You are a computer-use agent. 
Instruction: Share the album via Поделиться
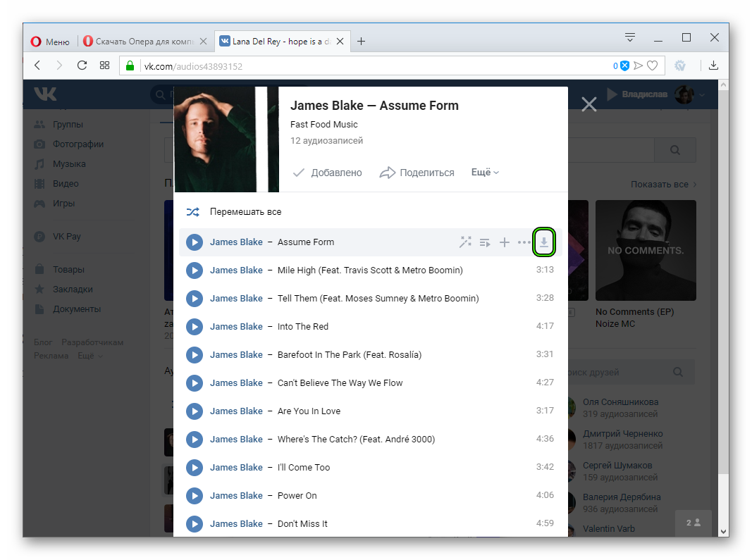tap(417, 173)
